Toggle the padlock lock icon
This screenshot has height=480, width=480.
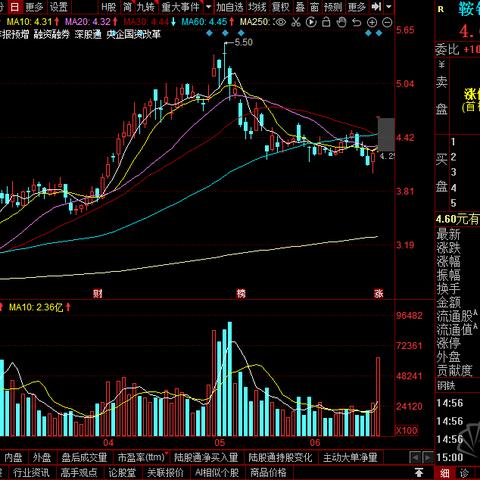click(x=326, y=22)
